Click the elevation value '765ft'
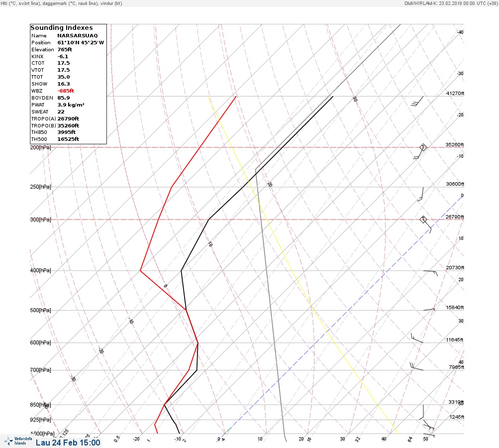This screenshot has width=499, height=448. pyautogui.click(x=65, y=50)
